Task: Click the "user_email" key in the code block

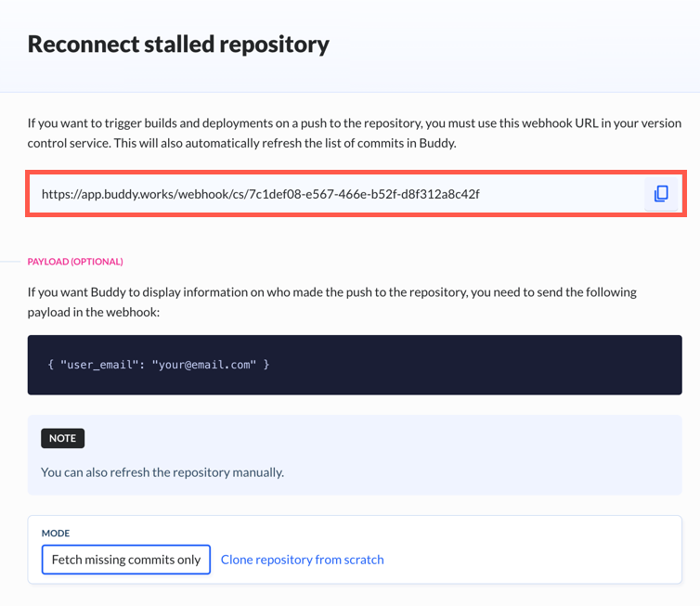Action: point(98,365)
